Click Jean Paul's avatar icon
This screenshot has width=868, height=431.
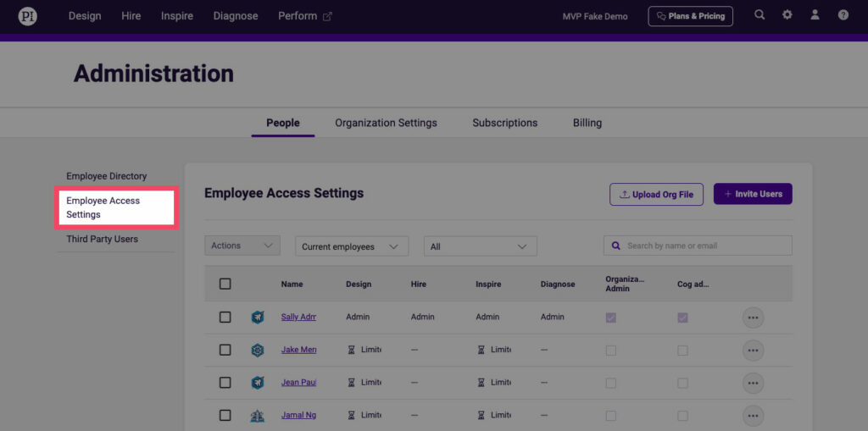(x=258, y=383)
